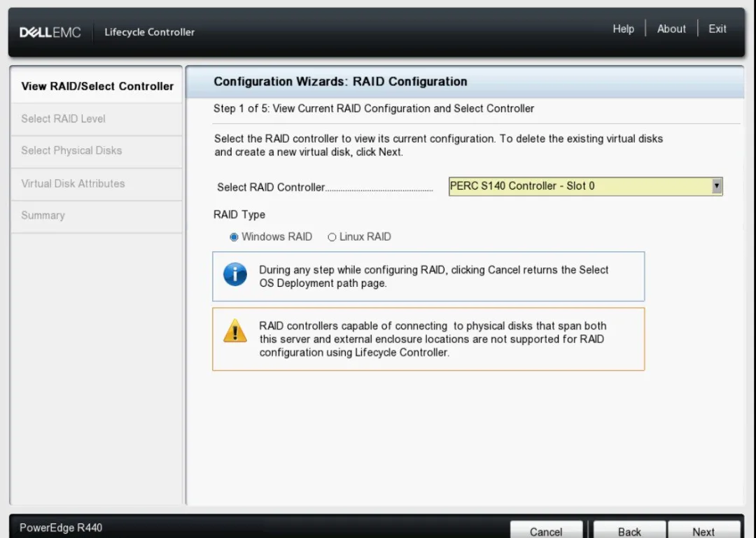Open the About link in header
The width and height of the screenshot is (756, 538).
(671, 29)
